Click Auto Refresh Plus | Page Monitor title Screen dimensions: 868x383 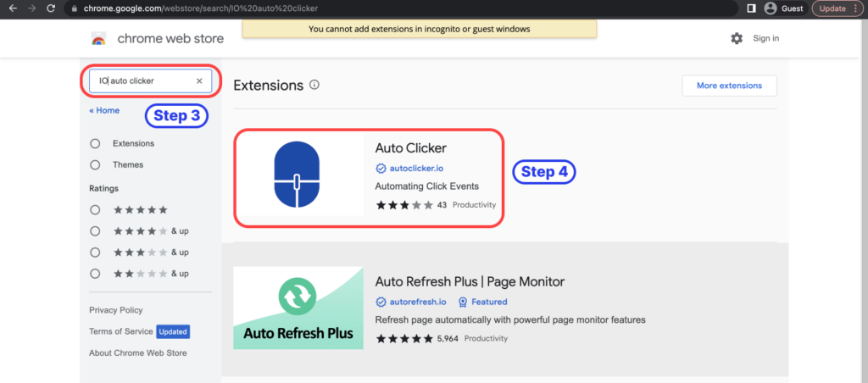click(470, 281)
